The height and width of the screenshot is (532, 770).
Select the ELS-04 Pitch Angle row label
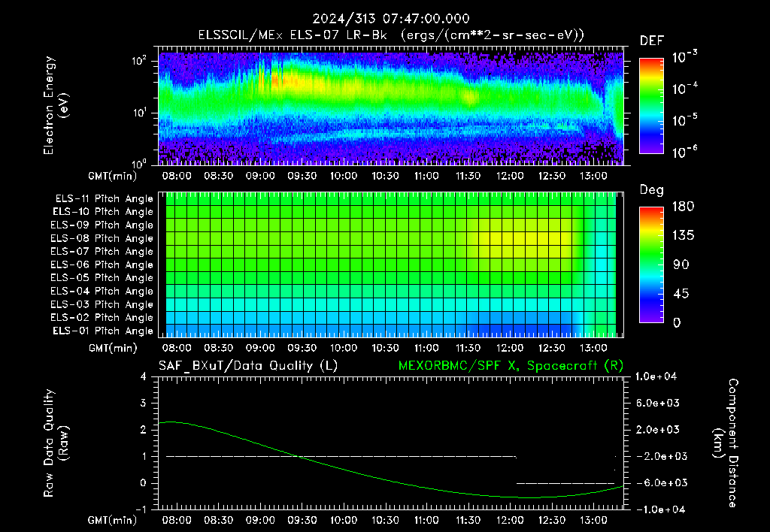tap(102, 291)
